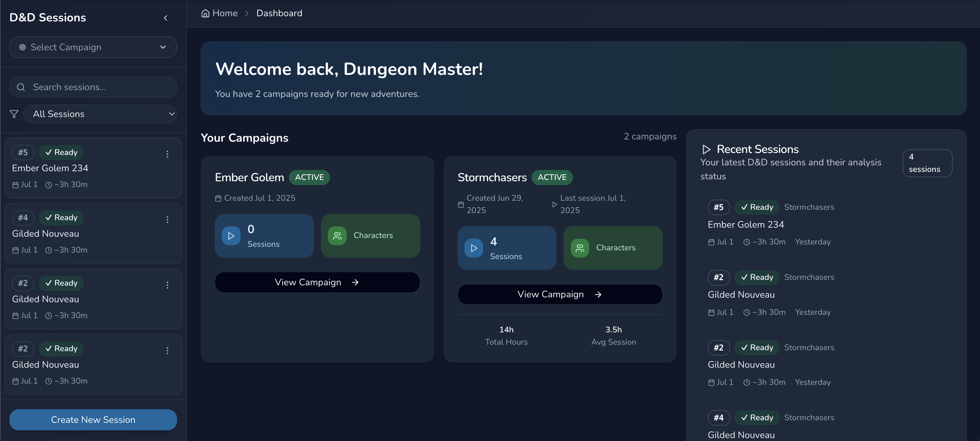980x441 pixels.
Task: Click Ready badge on recent session #4
Action: tap(757, 418)
